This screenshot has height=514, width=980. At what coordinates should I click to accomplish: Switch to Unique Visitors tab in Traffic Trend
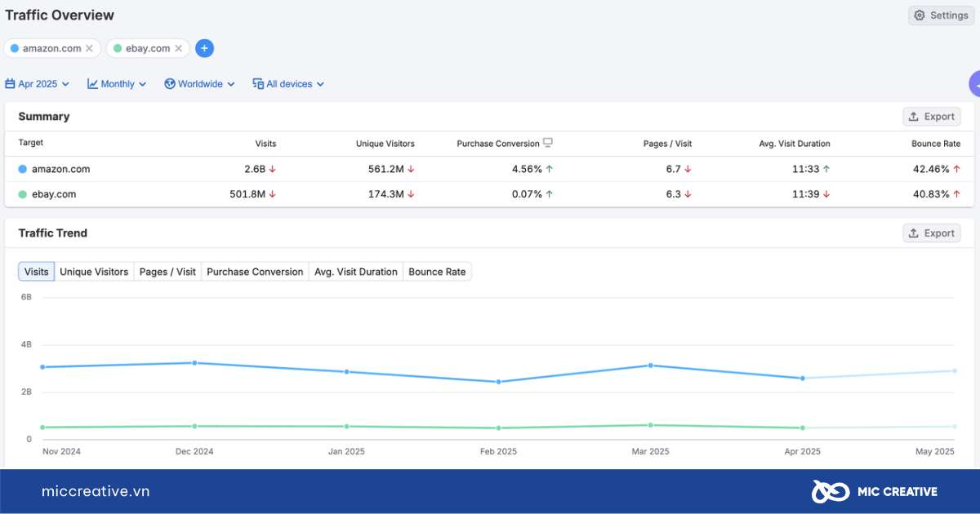[94, 272]
